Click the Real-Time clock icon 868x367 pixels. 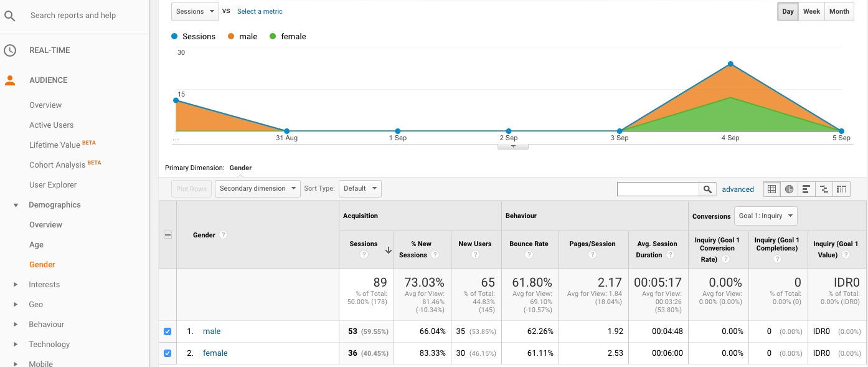[10, 50]
